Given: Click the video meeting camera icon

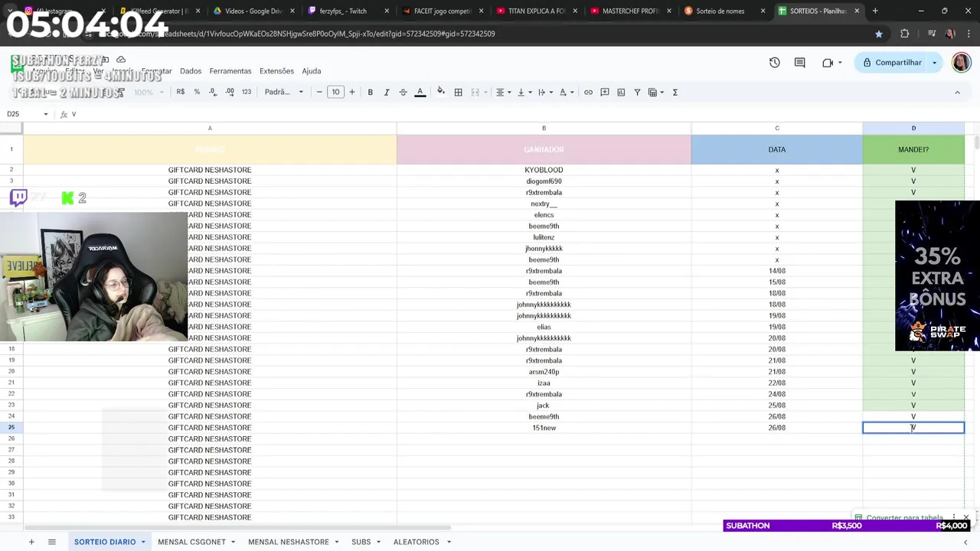Looking at the screenshot, I should pos(828,63).
